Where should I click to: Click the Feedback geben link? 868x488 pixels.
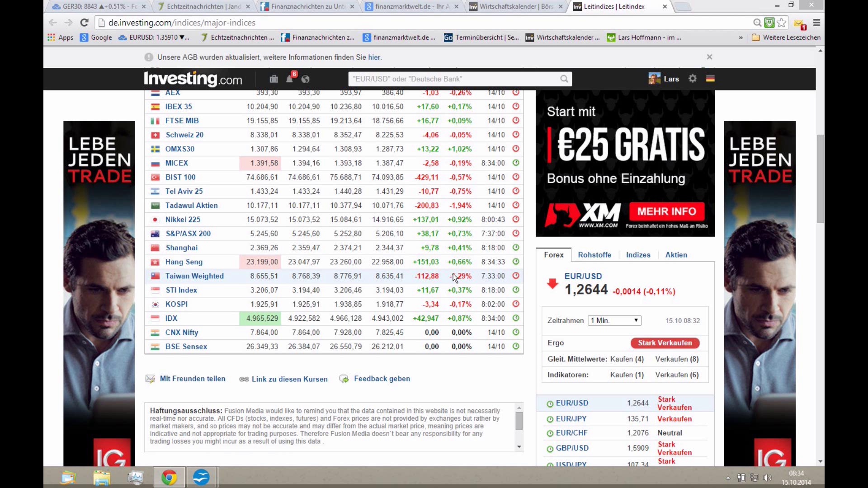[x=382, y=379]
